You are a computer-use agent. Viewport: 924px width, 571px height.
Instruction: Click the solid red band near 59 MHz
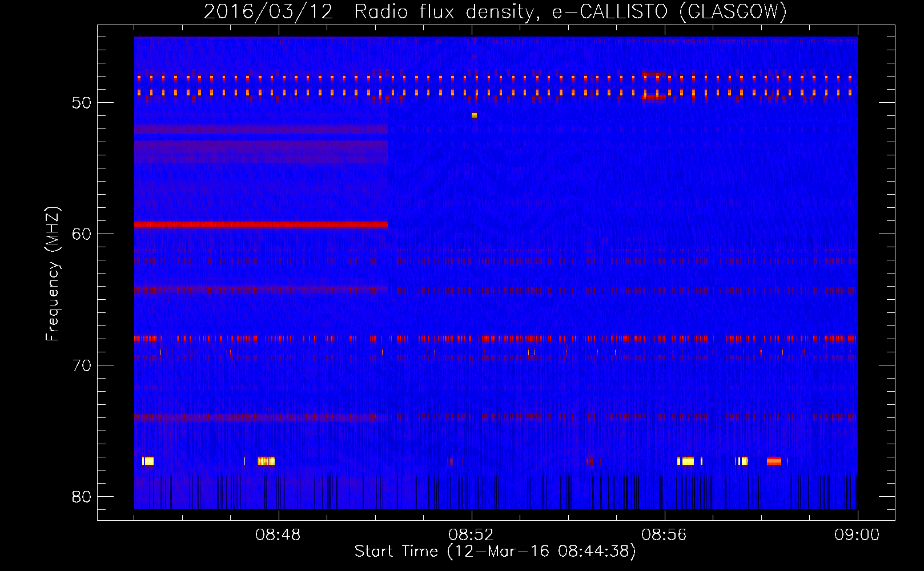261,224
